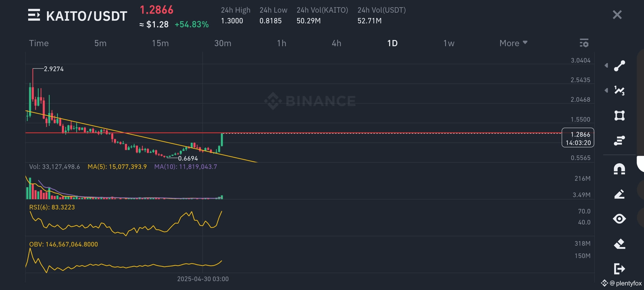Image resolution: width=644 pixels, height=290 pixels.
Task: Switch to the Time line chart
Action: point(39,43)
